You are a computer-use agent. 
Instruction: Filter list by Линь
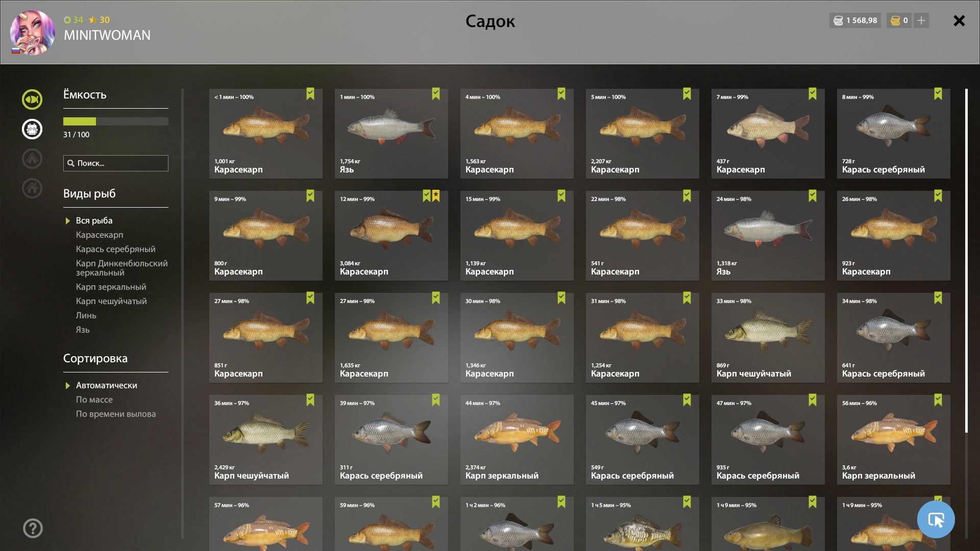pos(86,316)
